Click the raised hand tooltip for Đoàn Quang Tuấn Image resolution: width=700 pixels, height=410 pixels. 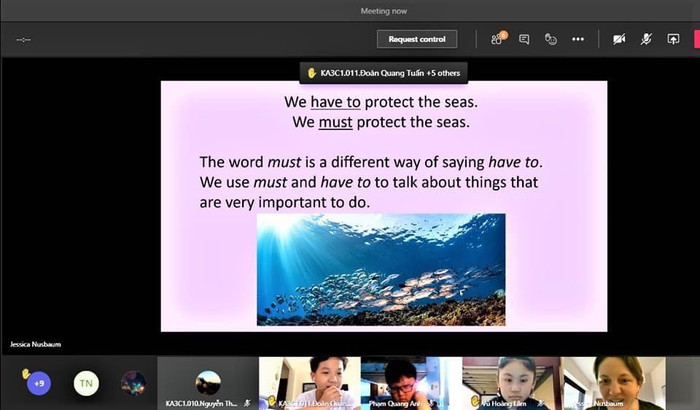(x=384, y=73)
